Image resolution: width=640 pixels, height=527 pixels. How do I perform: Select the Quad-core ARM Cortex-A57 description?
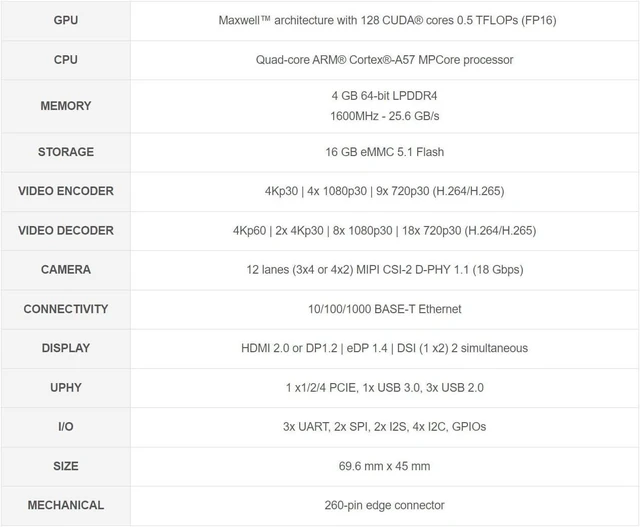[x=384, y=60]
